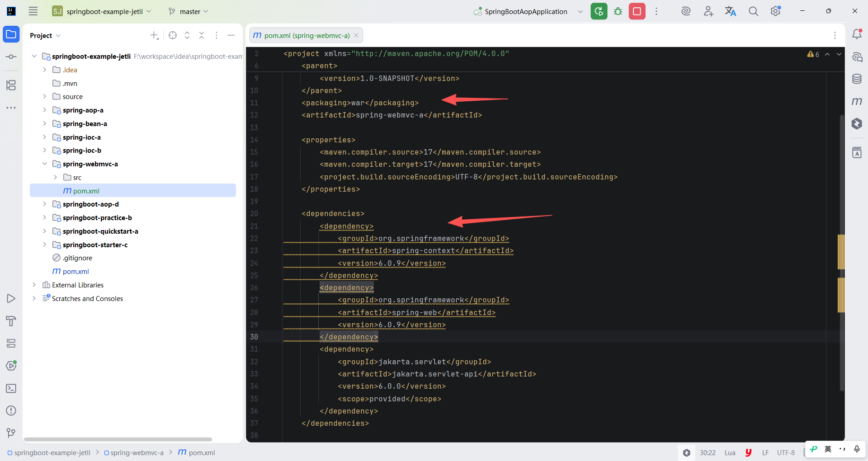Open IDE settings gear
The image size is (868, 461).
pos(776,11)
